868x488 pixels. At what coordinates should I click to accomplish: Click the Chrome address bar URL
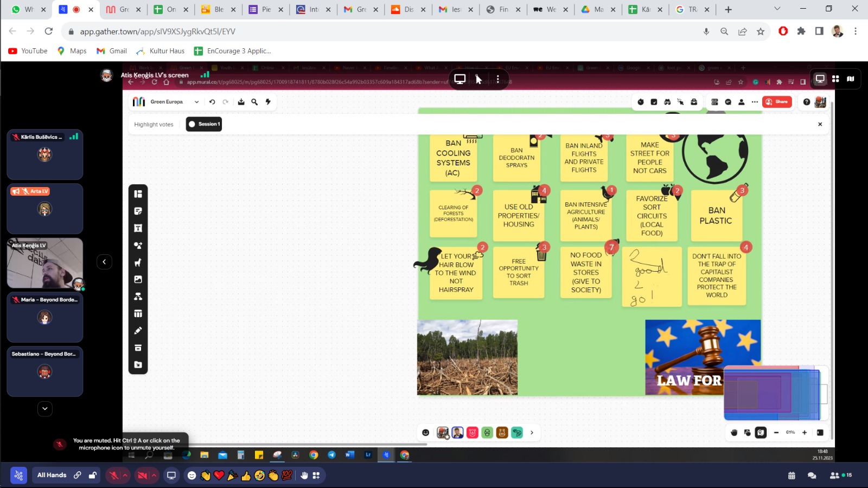click(157, 31)
